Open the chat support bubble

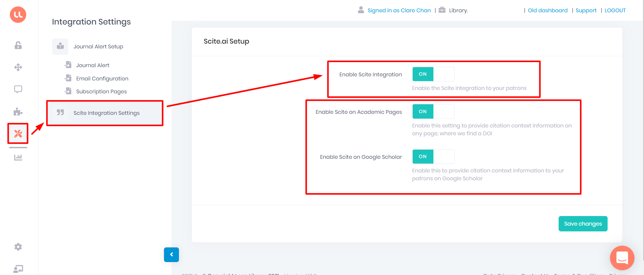[x=622, y=258]
